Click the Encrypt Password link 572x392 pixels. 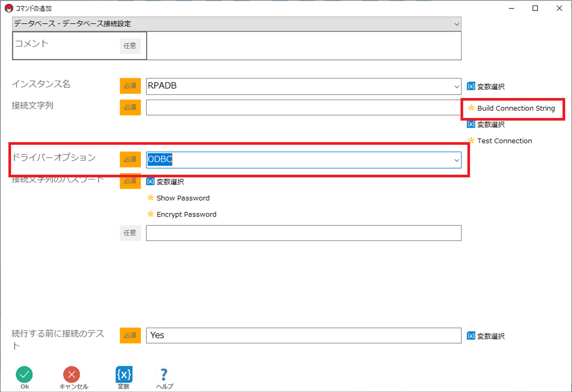tap(186, 214)
